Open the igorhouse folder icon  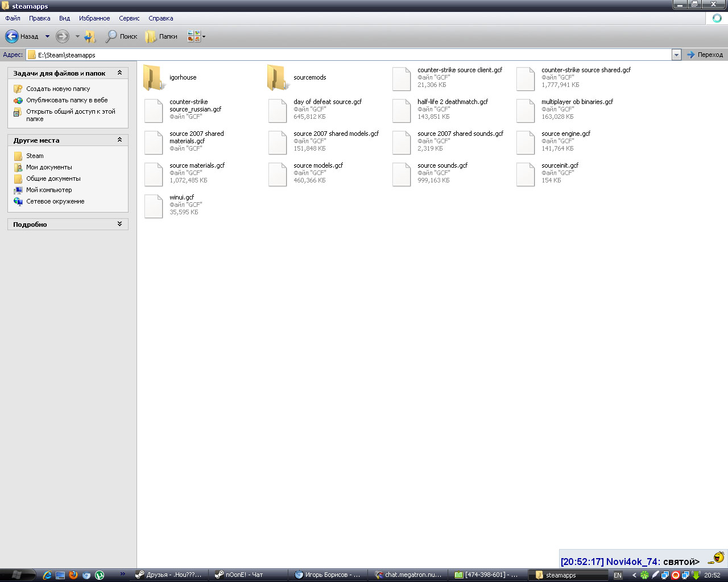click(x=154, y=78)
